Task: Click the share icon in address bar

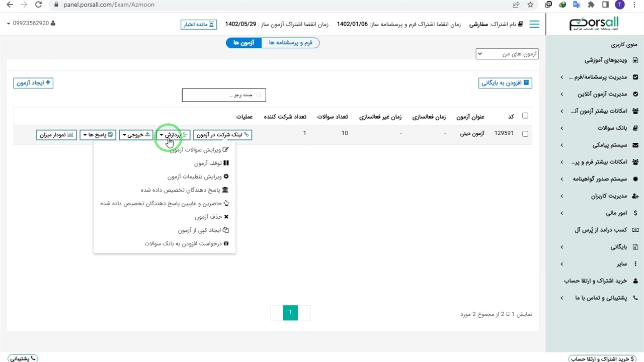Action: point(516,5)
